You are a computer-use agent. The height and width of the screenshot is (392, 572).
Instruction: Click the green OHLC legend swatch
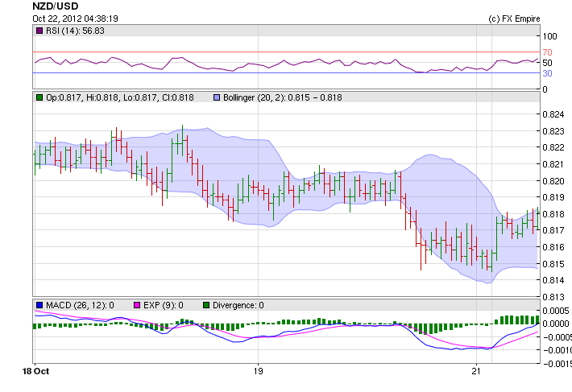coord(39,97)
